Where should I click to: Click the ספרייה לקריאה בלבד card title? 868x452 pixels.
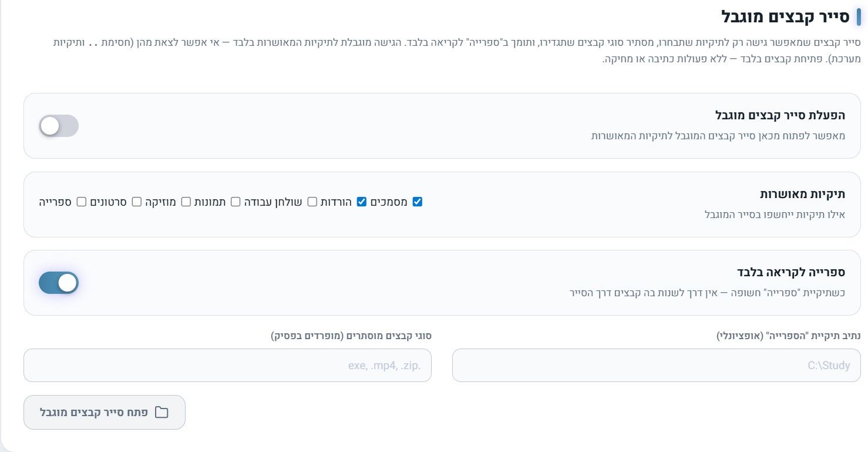pyautogui.click(x=792, y=272)
